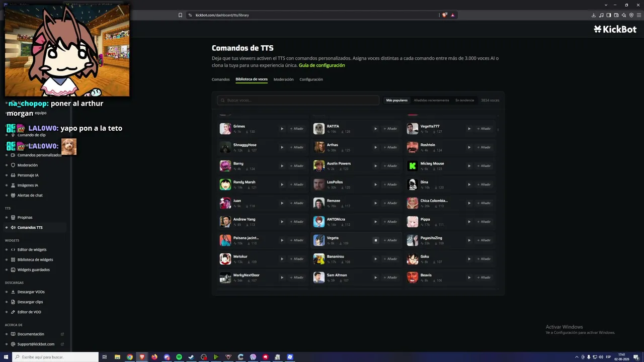
Task: Play the Pippa voice preview
Action: tap(469, 222)
